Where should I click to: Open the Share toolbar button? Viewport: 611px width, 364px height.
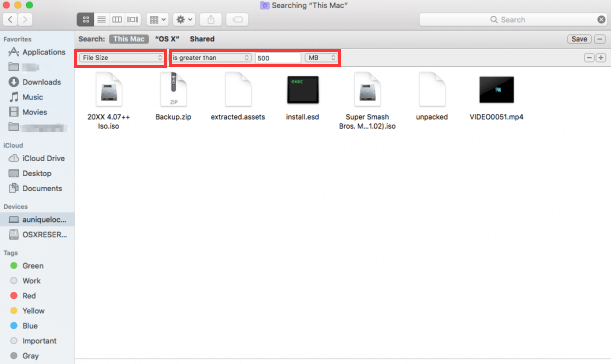coord(211,19)
